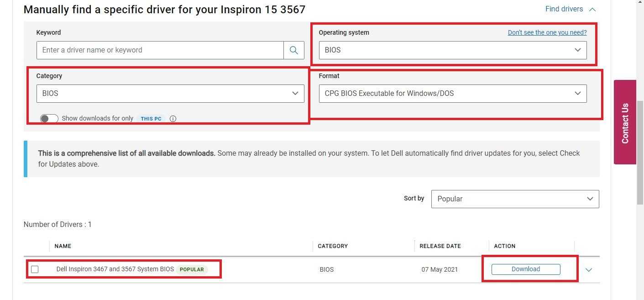Expand the BIOS driver row details chevron
This screenshot has height=300, width=644.
coord(589,270)
